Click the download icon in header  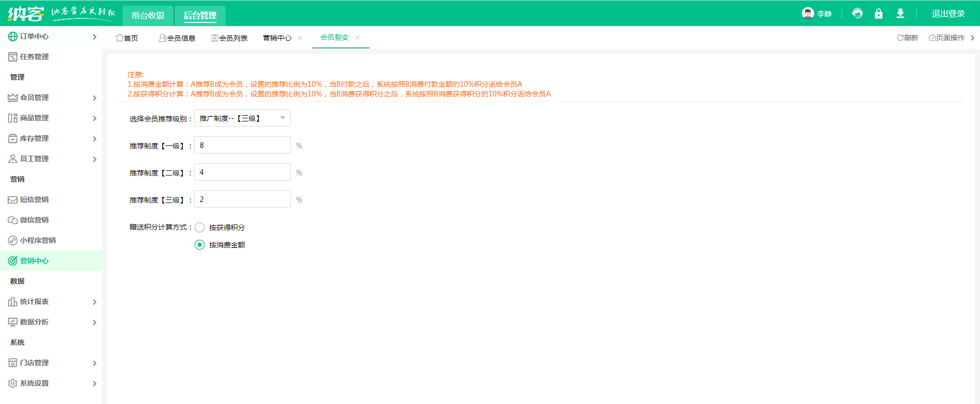coord(900,14)
